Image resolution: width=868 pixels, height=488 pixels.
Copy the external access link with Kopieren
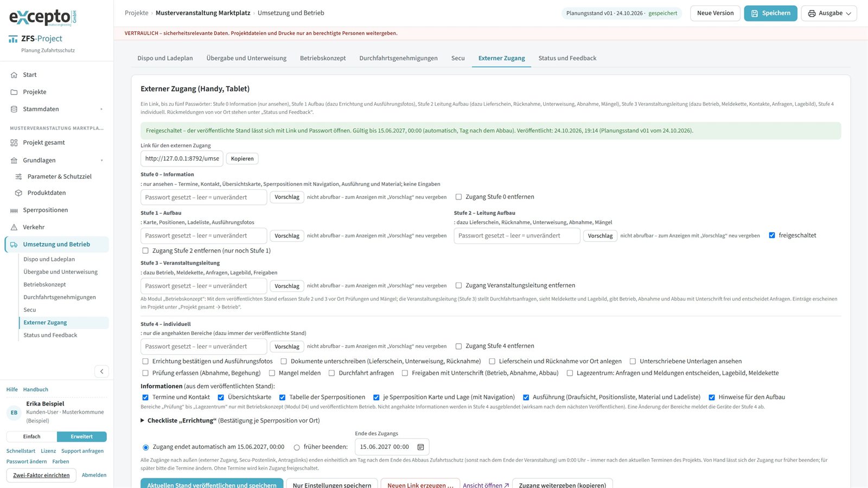[x=242, y=159]
